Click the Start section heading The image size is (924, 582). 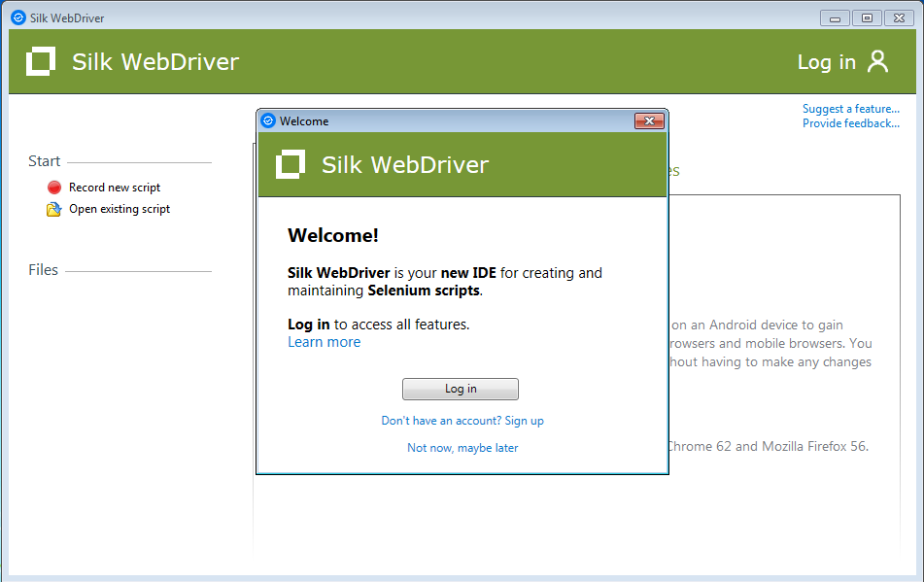(44, 161)
